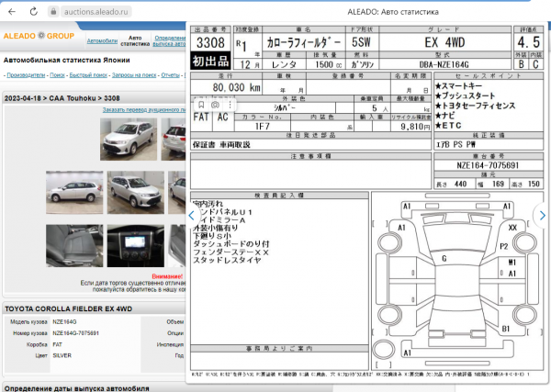
Task: Click the 1500 cc displacement value
Action: coord(328,64)
